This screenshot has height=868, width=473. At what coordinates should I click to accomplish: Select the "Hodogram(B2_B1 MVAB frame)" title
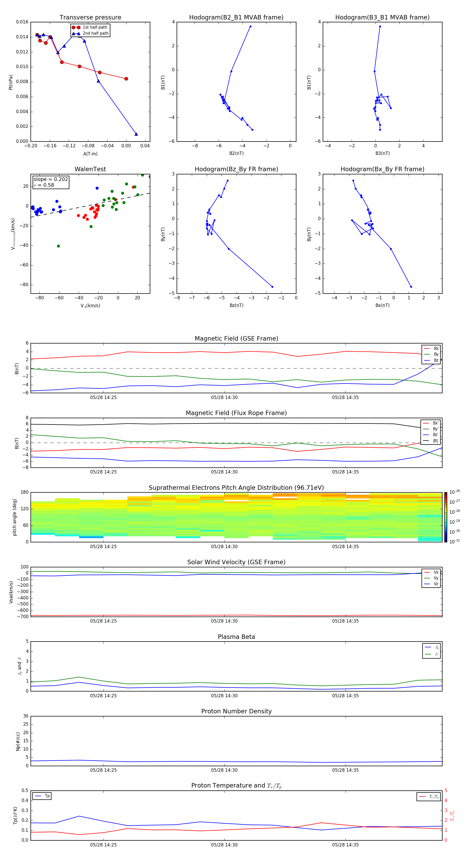coord(236,18)
